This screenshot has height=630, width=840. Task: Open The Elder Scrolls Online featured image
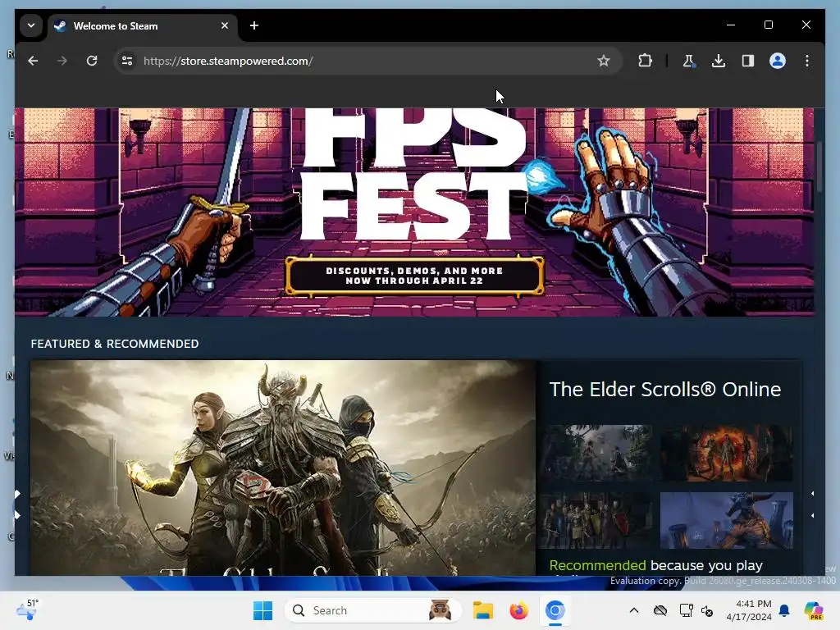click(283, 468)
